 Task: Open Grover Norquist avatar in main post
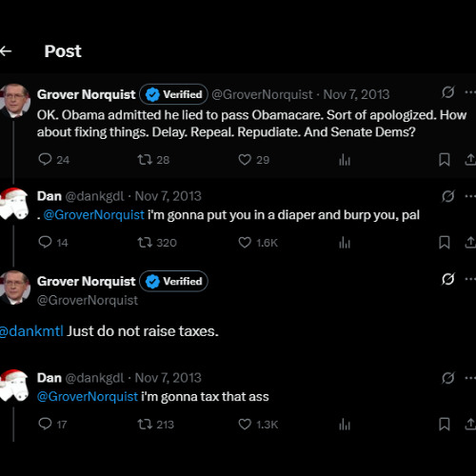click(14, 288)
